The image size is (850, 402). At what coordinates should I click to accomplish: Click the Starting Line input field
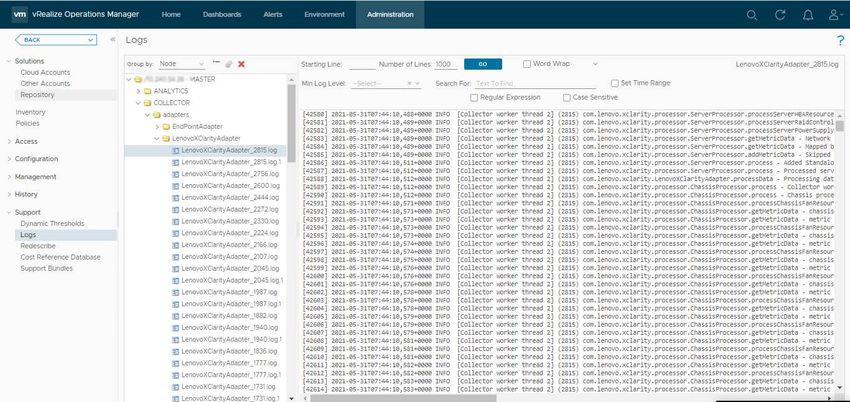(x=362, y=64)
